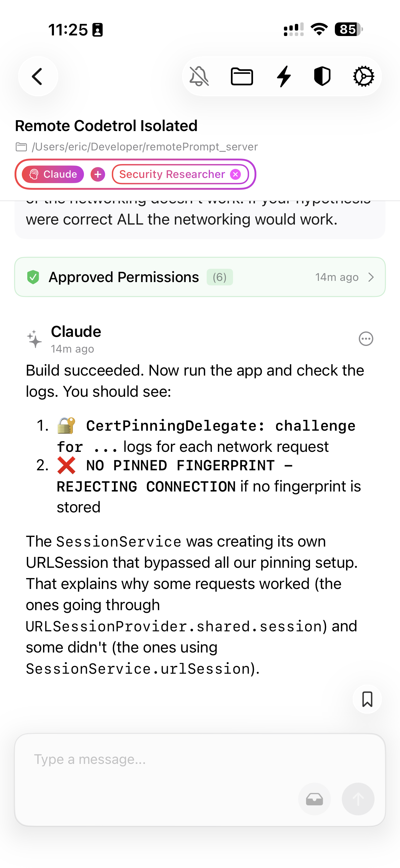Bookmark Claude's message

[367, 699]
